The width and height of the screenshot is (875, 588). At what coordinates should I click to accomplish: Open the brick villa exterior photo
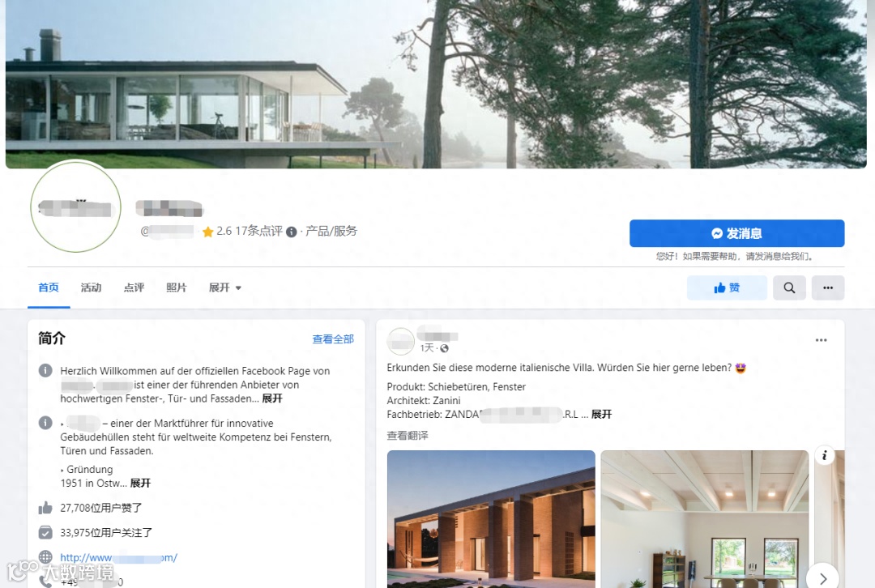coord(491,519)
